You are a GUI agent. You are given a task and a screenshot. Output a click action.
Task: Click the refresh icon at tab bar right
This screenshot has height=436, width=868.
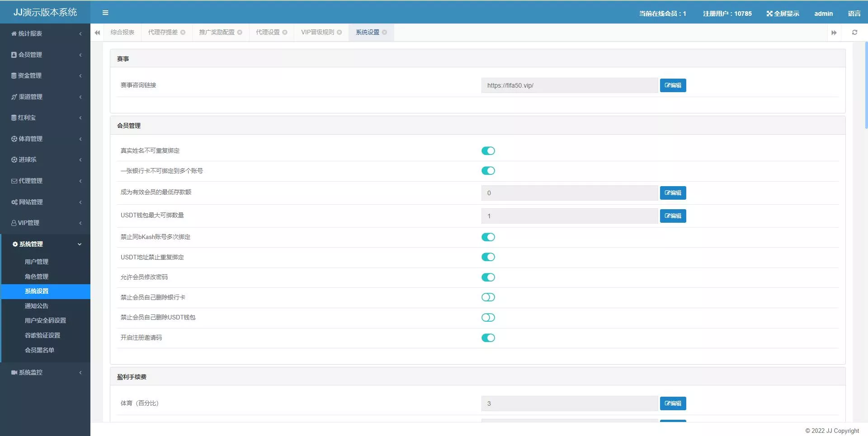click(x=854, y=33)
